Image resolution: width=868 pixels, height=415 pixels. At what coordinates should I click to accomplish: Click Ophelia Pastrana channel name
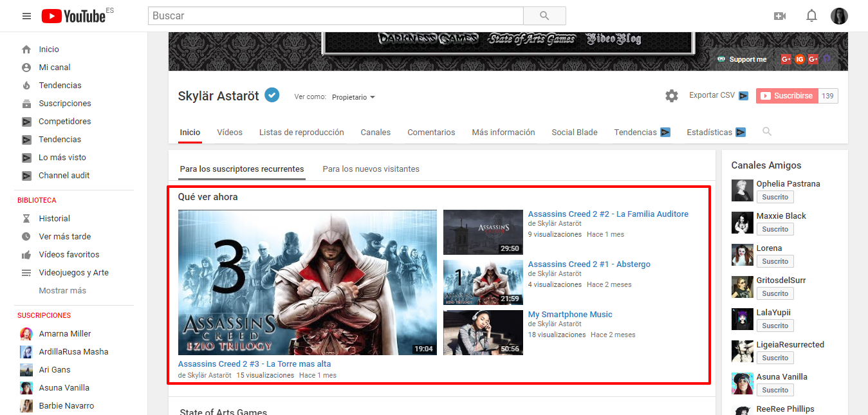click(x=788, y=184)
